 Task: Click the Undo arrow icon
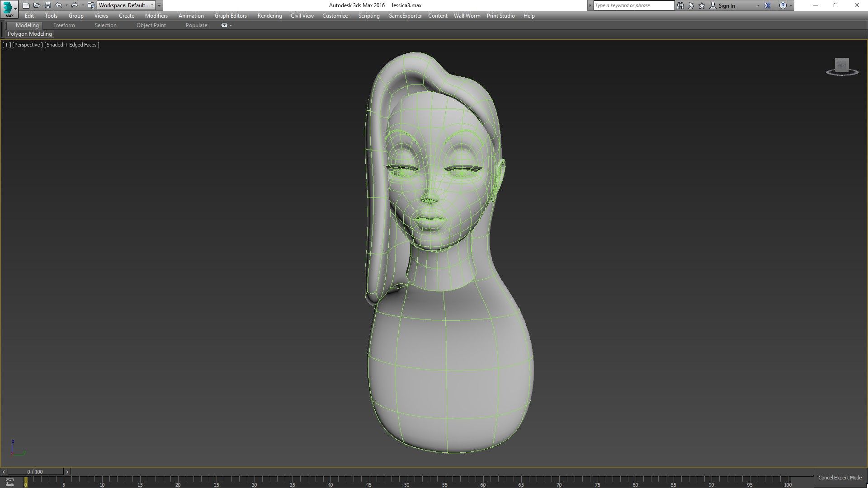click(x=59, y=5)
